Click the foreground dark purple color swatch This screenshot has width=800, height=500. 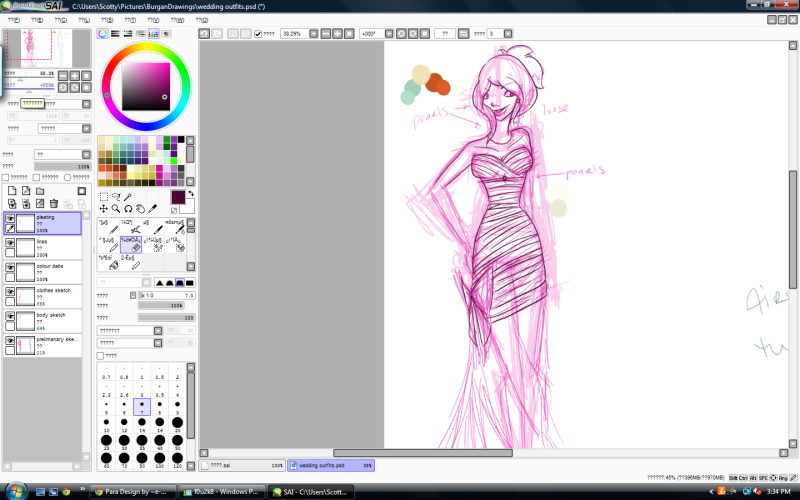tap(176, 196)
